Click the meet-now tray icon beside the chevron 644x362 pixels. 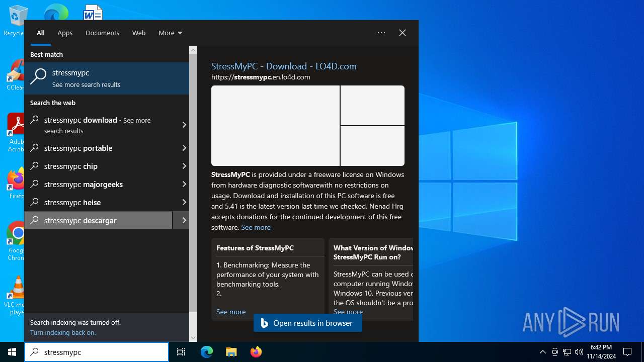555,352
